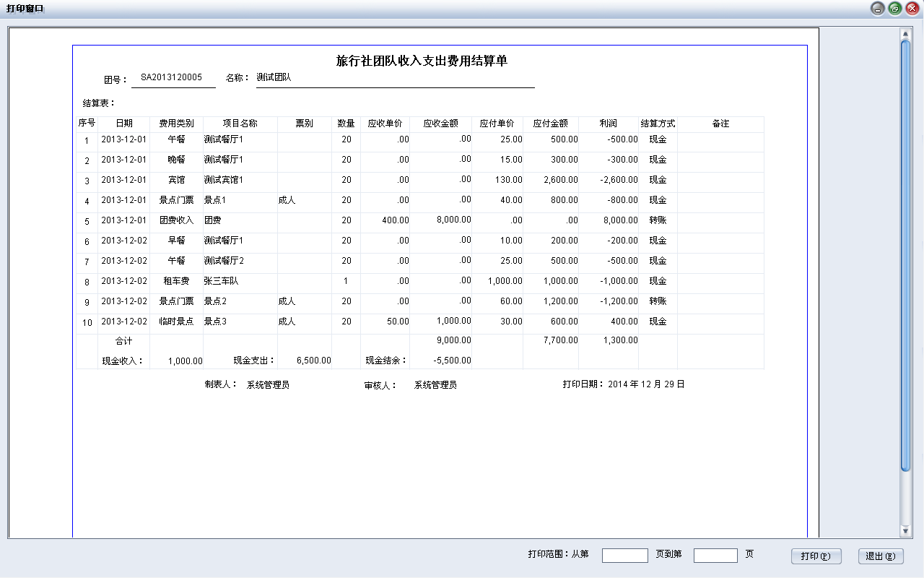Click the 景点1 project name cell

[215, 200]
